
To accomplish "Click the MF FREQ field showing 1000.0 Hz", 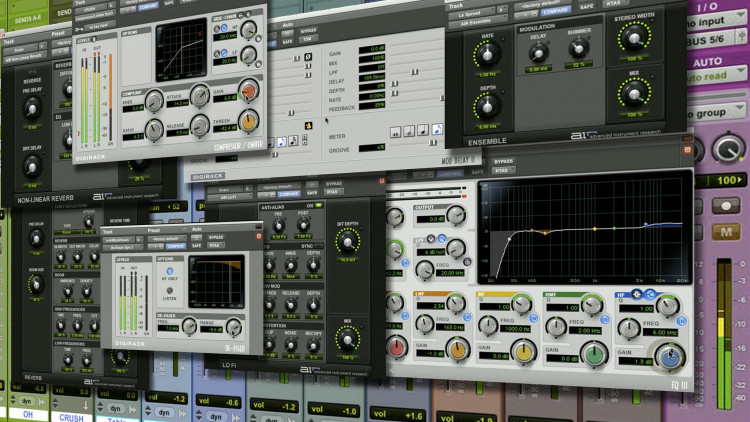I will click(x=515, y=329).
